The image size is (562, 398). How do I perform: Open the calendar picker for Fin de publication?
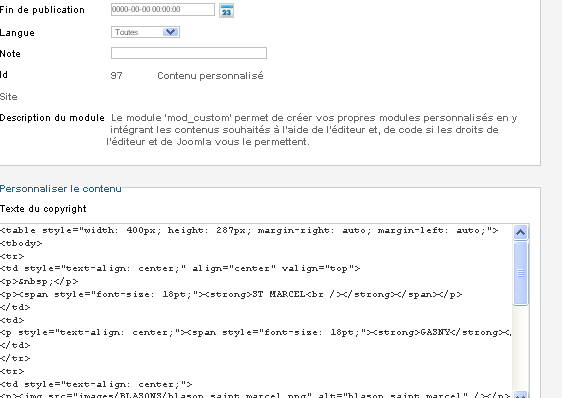(226, 11)
